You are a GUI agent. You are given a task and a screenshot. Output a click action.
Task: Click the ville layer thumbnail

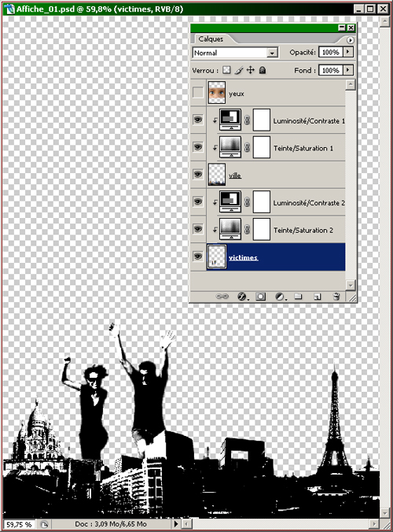coord(216,175)
